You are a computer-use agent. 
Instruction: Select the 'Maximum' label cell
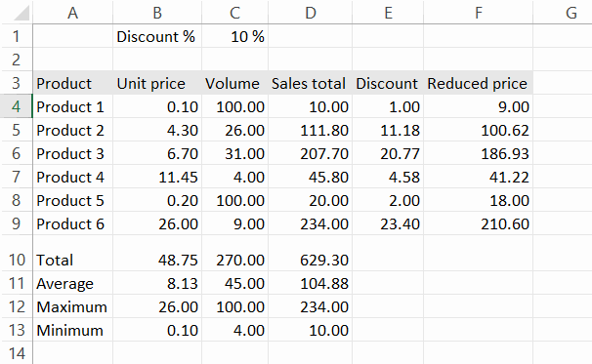(x=72, y=306)
